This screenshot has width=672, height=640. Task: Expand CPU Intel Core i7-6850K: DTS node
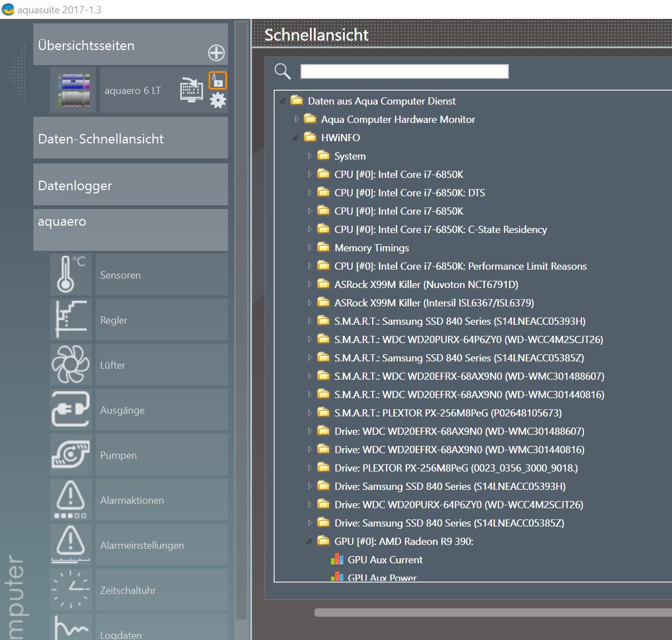point(310,192)
